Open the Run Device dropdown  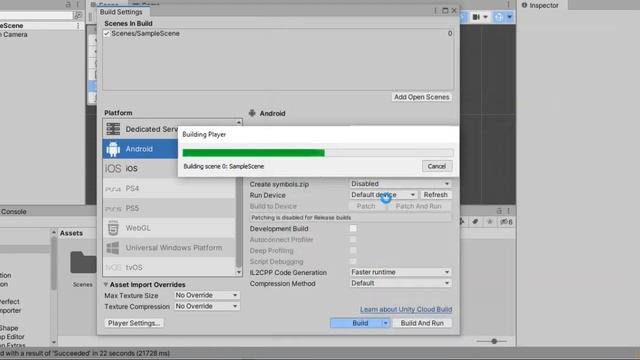[x=383, y=195]
